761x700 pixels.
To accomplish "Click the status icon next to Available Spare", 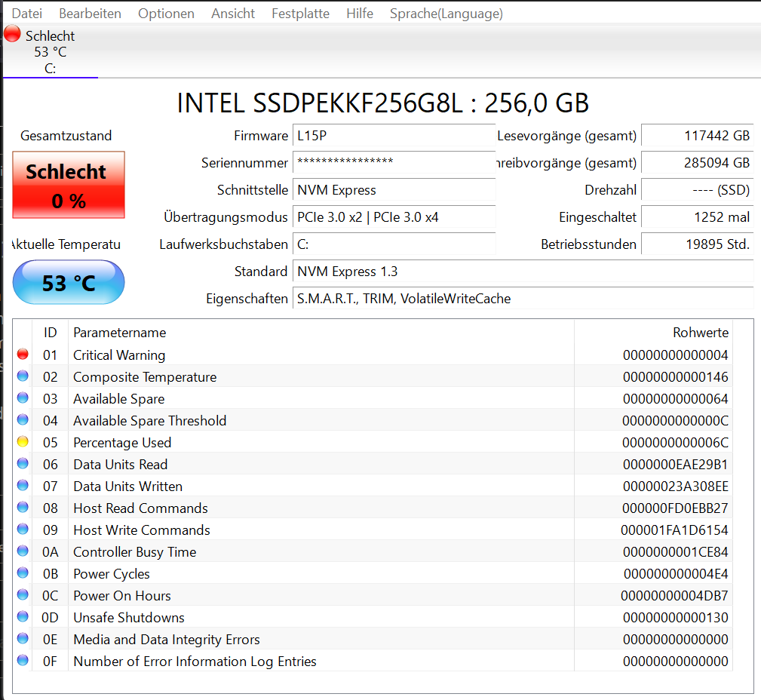I will point(21,398).
